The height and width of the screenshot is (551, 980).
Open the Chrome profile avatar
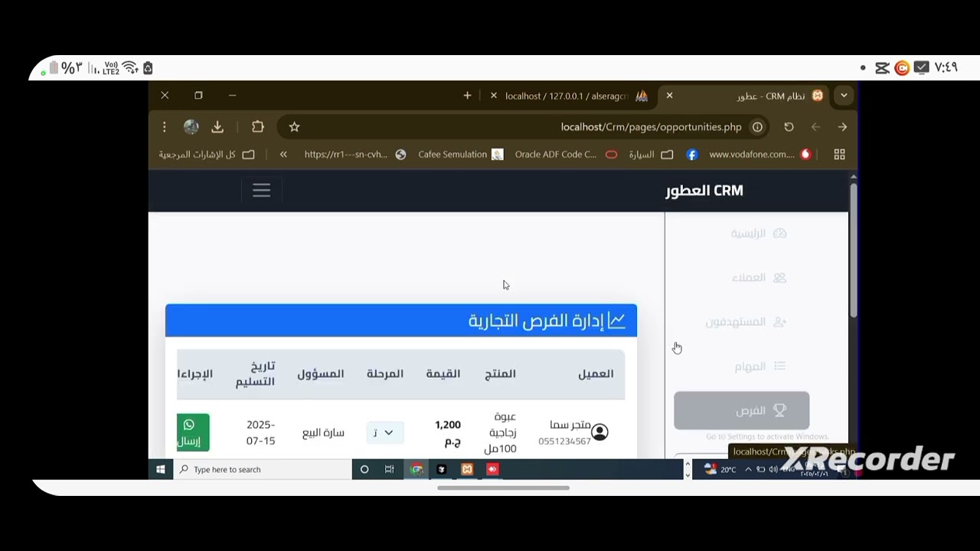point(191,127)
